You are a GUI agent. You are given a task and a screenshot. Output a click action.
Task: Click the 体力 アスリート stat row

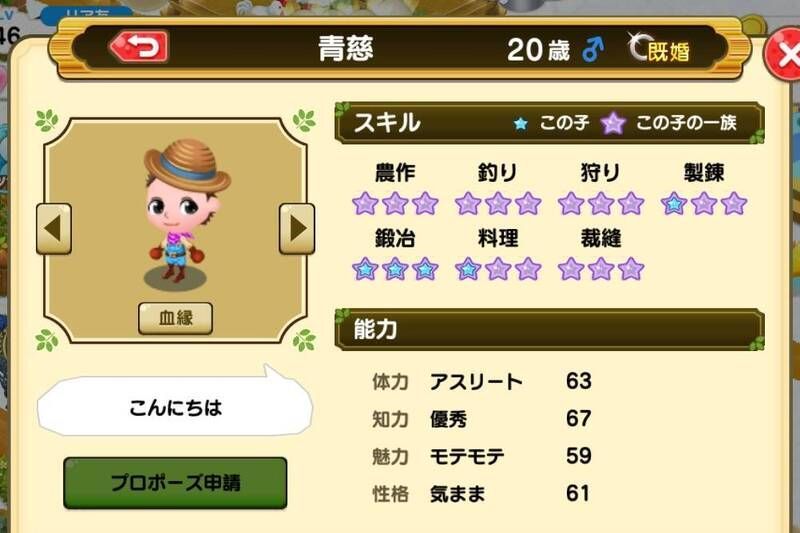click(x=482, y=381)
